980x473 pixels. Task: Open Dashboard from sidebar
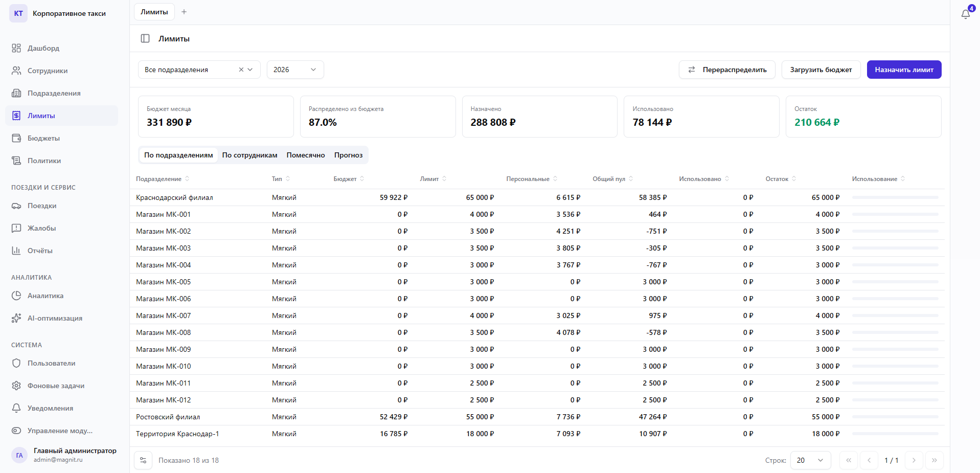(x=43, y=48)
